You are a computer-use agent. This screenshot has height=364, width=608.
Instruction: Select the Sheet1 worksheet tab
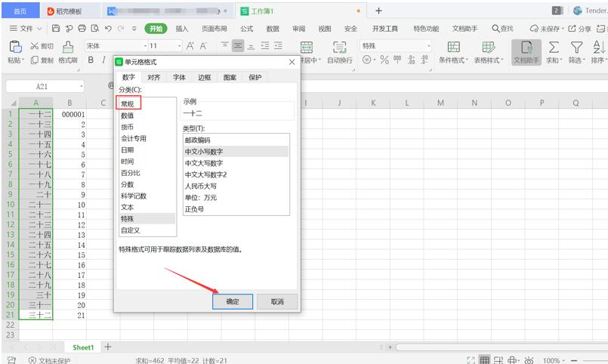(83, 347)
